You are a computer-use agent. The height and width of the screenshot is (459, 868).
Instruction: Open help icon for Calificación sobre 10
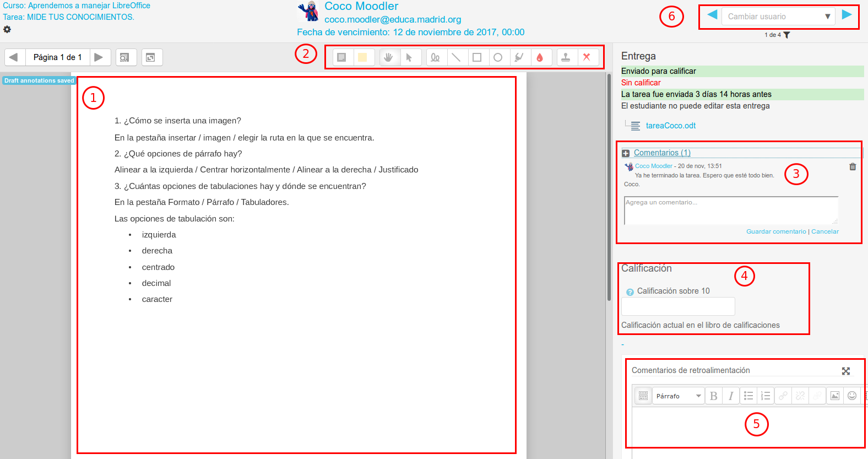click(x=630, y=292)
